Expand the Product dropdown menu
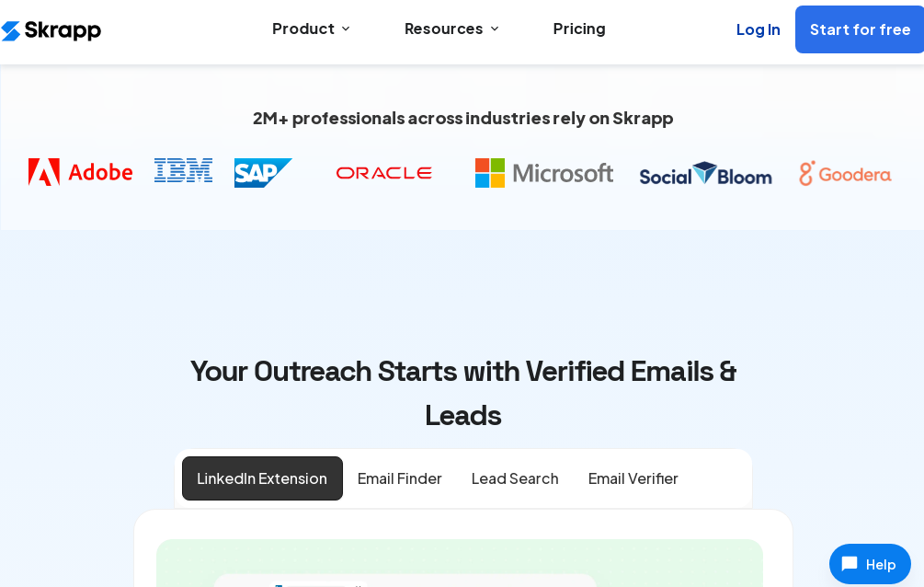924x587 pixels. (311, 29)
